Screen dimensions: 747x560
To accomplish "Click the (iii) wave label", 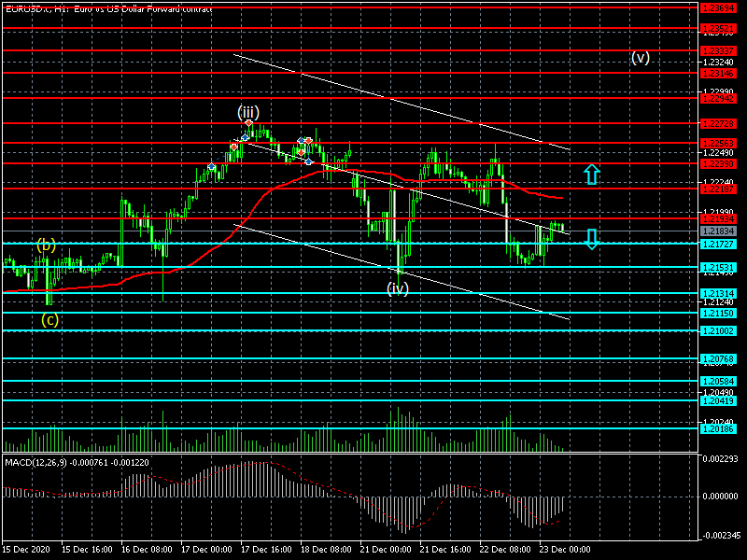I will click(x=248, y=112).
